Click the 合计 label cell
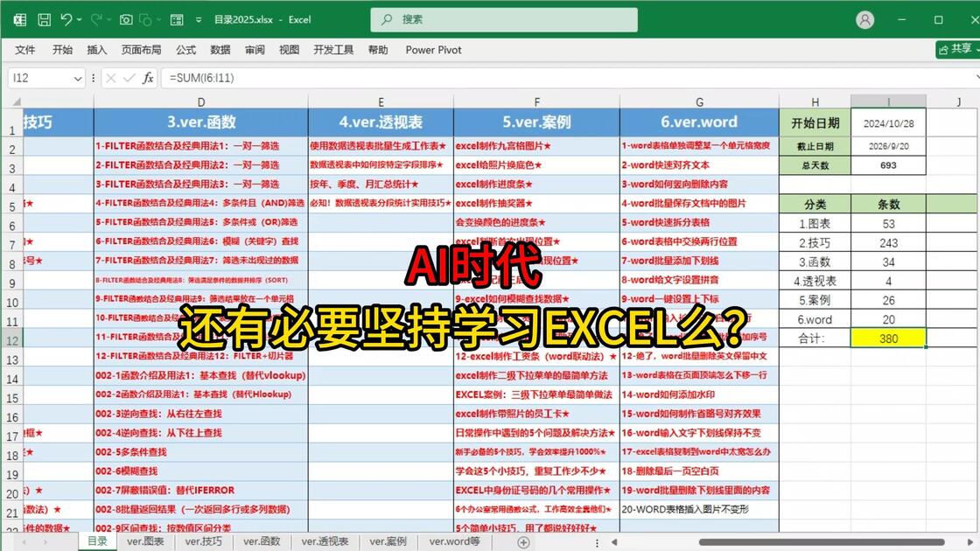980x551 pixels. pyautogui.click(x=815, y=338)
